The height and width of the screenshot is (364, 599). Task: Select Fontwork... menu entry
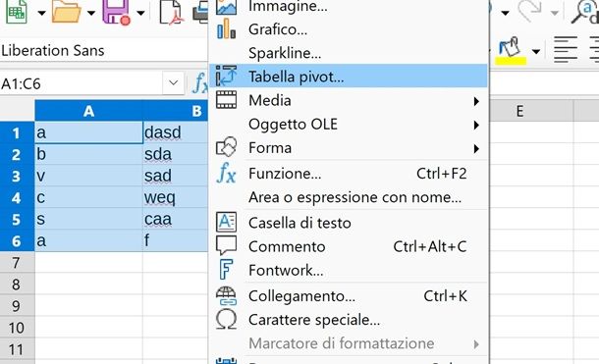tap(349, 270)
